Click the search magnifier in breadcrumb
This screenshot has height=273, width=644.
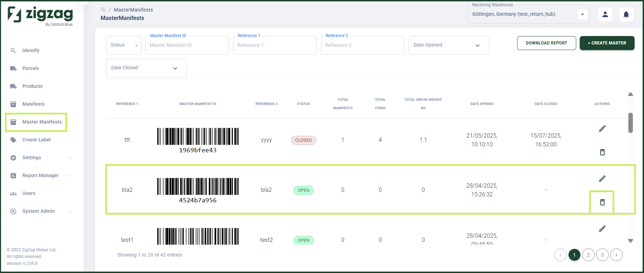click(x=103, y=10)
